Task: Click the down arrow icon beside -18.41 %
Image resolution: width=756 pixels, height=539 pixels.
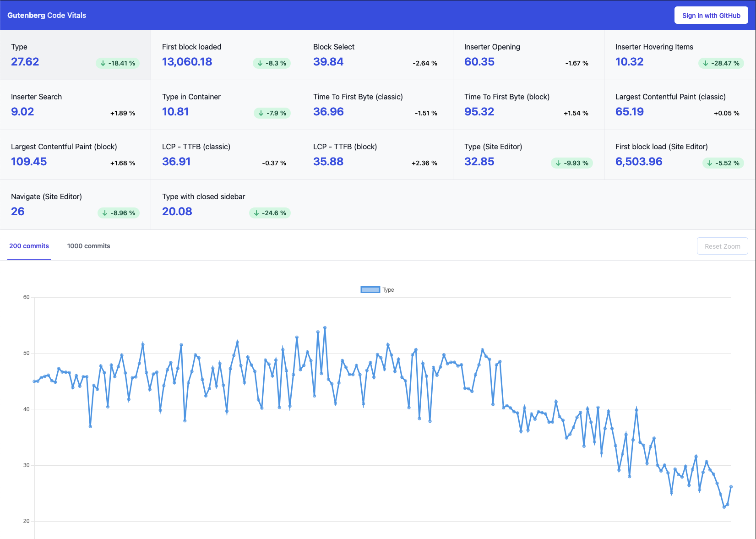Action: 103,63
